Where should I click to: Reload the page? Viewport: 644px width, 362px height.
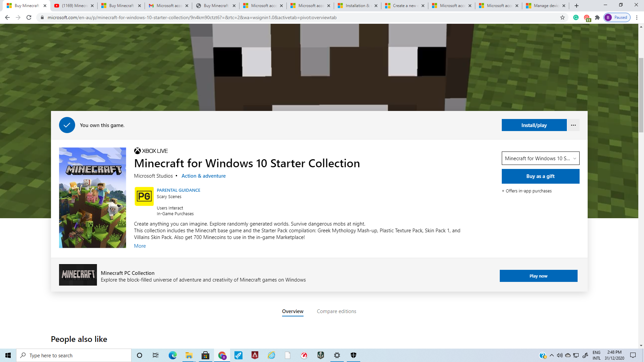pos(29,17)
